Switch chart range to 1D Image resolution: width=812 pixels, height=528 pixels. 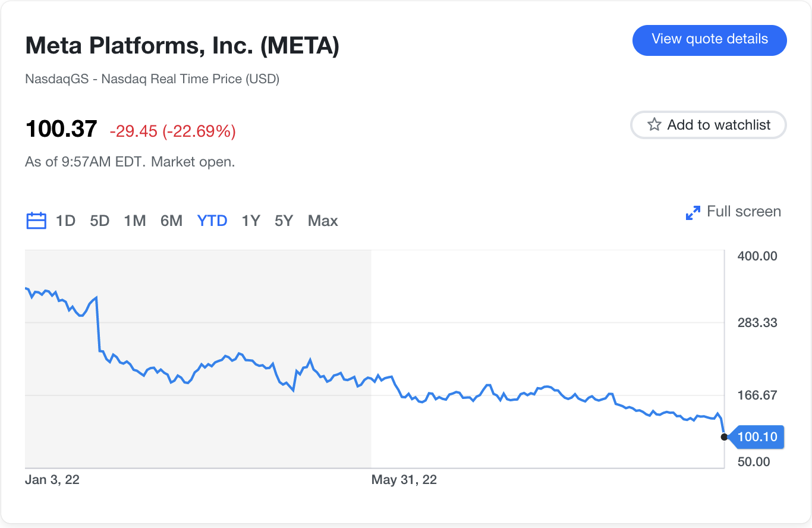pos(65,221)
